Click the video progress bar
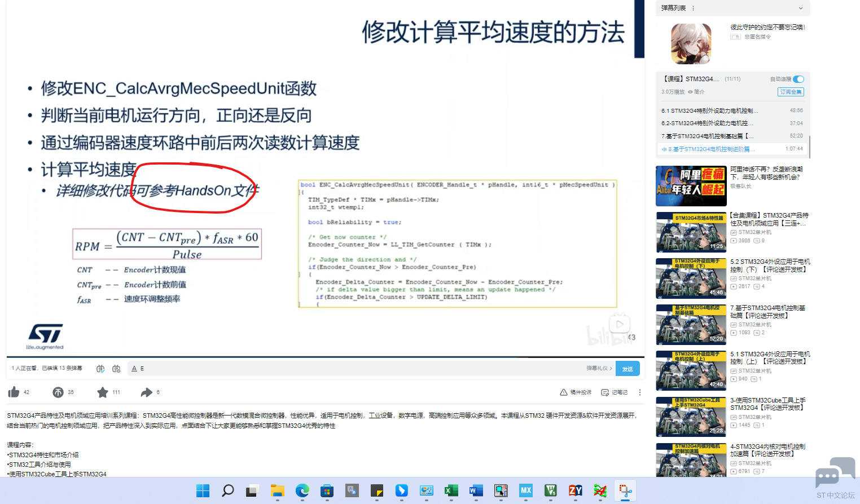This screenshot has height=504, width=860. click(x=326, y=357)
